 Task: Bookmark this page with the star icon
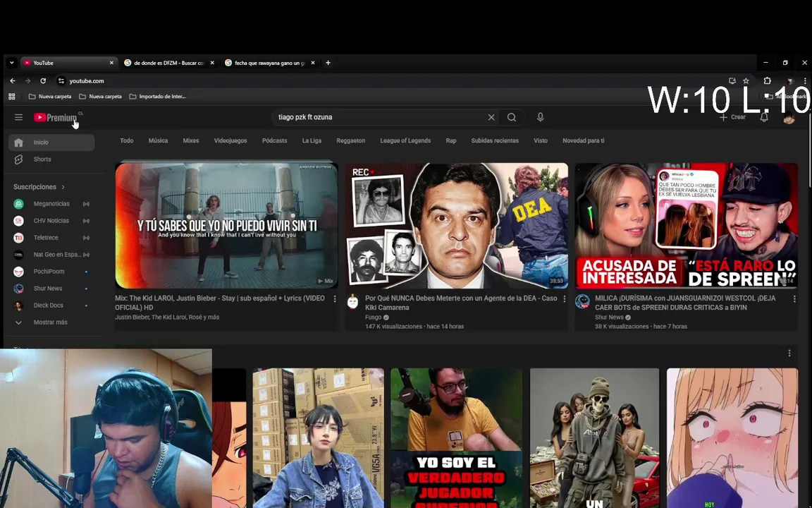(746, 81)
